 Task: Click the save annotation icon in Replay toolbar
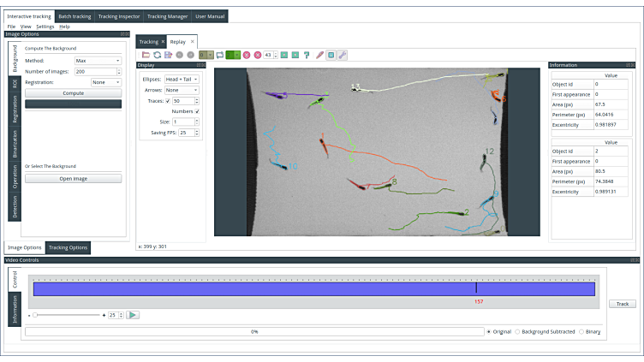168,55
